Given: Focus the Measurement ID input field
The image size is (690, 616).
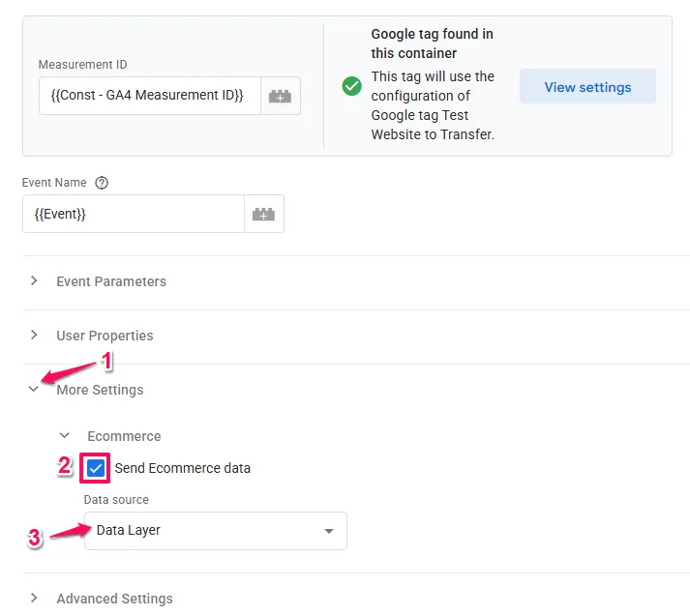Looking at the screenshot, I should pyautogui.click(x=149, y=97).
